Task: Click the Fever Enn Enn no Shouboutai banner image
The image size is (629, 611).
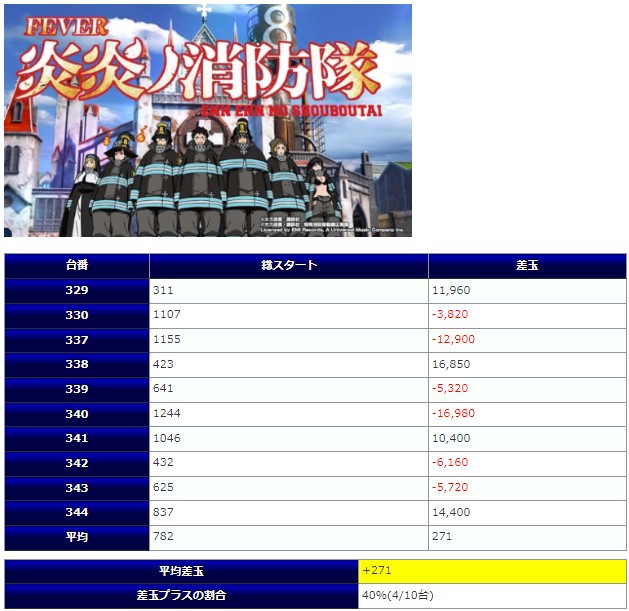Action: [208, 120]
